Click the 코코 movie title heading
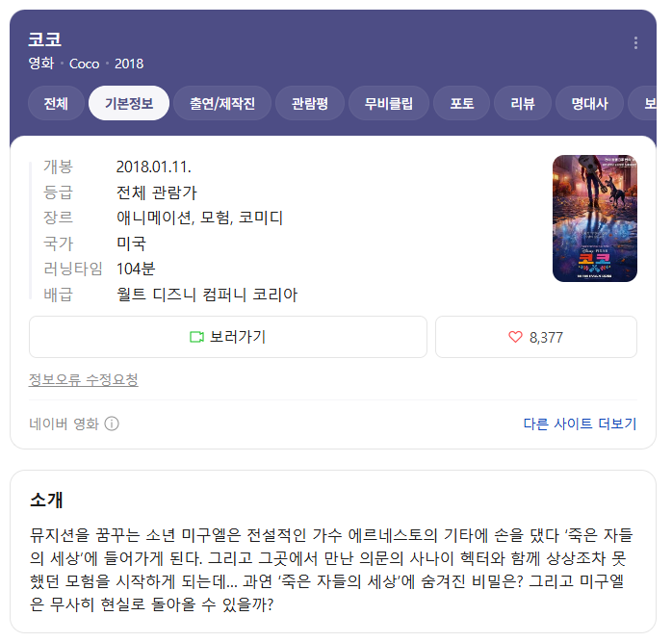 [x=44, y=39]
